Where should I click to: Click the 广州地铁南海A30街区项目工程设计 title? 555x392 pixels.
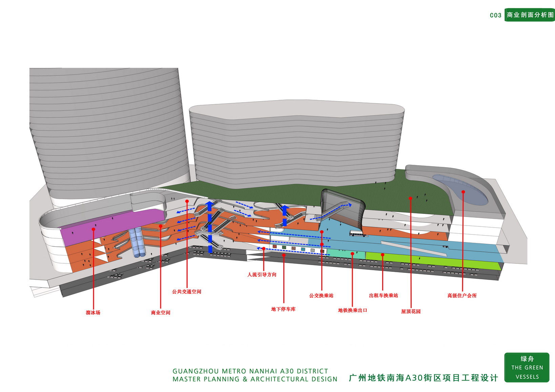click(x=424, y=378)
